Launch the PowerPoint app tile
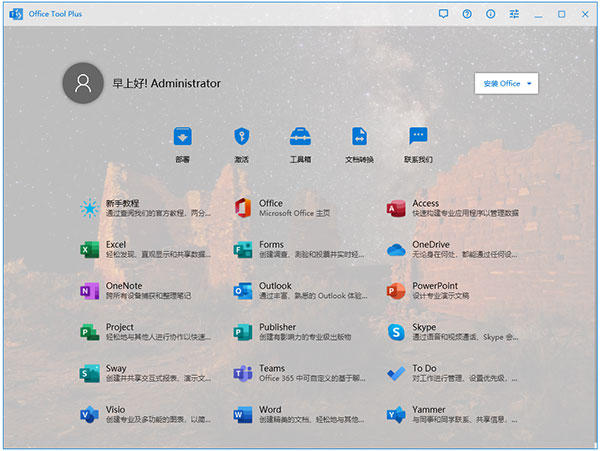Image resolution: width=600 pixels, height=451 pixels. [x=451, y=291]
